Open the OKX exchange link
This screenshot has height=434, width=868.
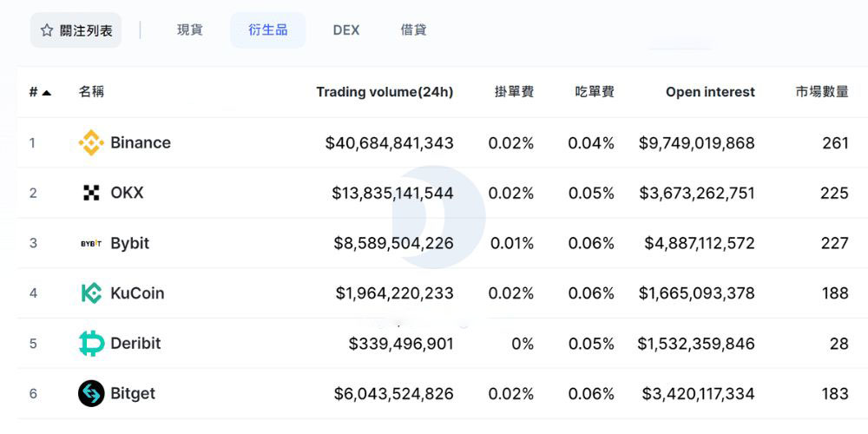[x=127, y=193]
